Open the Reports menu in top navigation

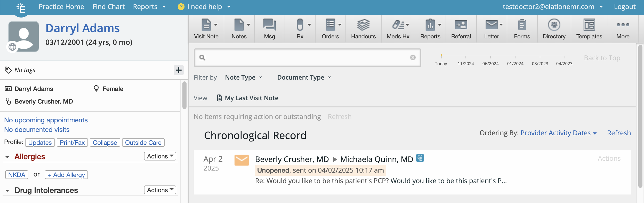pos(149,7)
